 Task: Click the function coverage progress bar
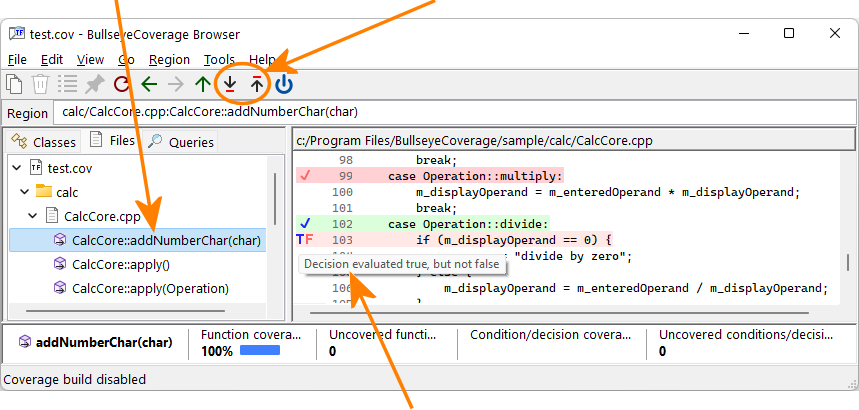pos(260,351)
